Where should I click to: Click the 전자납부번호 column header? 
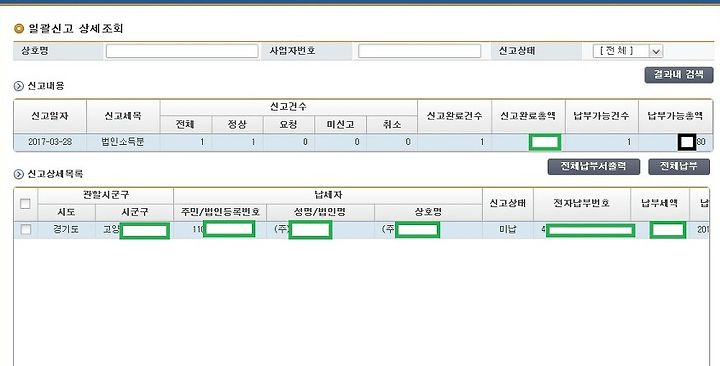pyautogui.click(x=582, y=204)
